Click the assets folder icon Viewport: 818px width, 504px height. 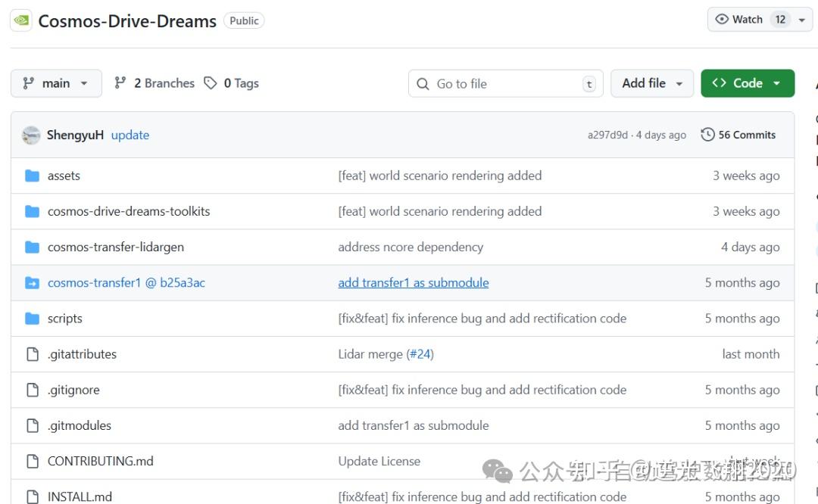33,176
